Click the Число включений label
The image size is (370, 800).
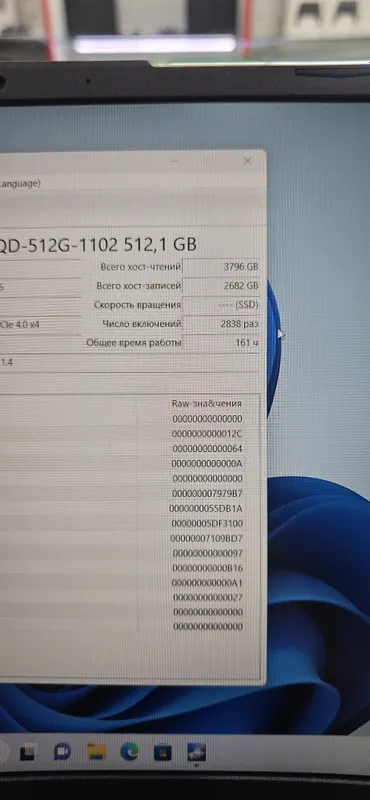click(x=141, y=324)
